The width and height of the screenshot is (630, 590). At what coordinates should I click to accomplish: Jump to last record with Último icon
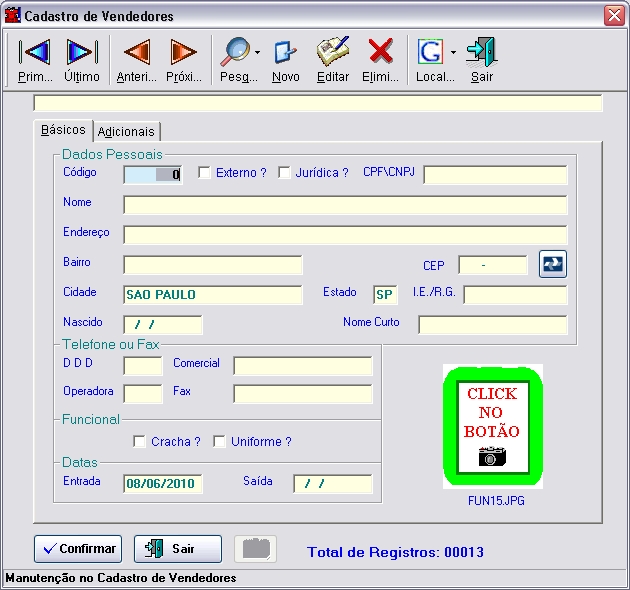[81, 59]
